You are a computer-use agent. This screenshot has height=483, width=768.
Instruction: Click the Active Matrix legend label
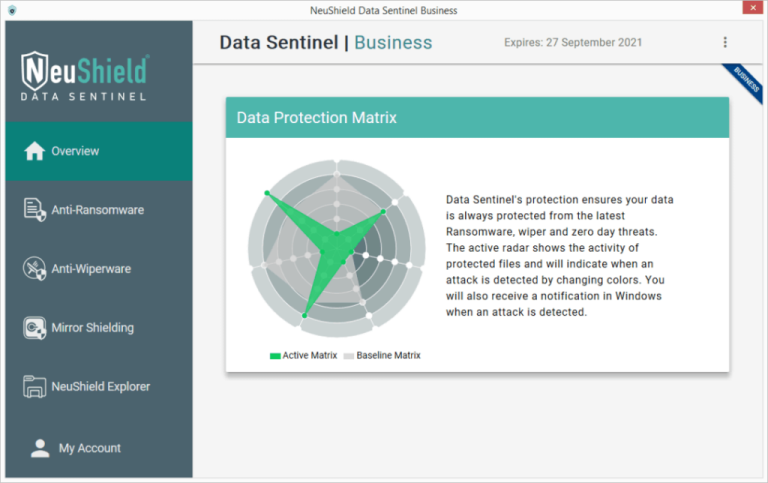[310, 355]
